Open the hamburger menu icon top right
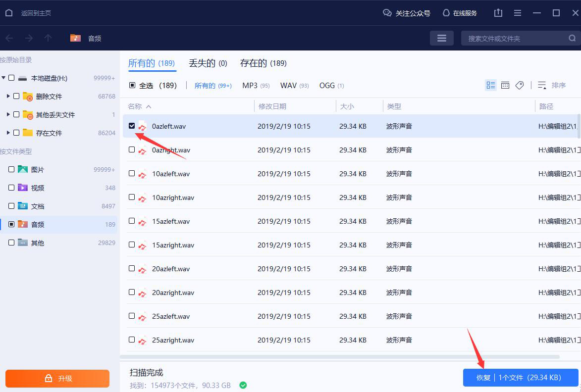The image size is (581, 392). tap(517, 12)
